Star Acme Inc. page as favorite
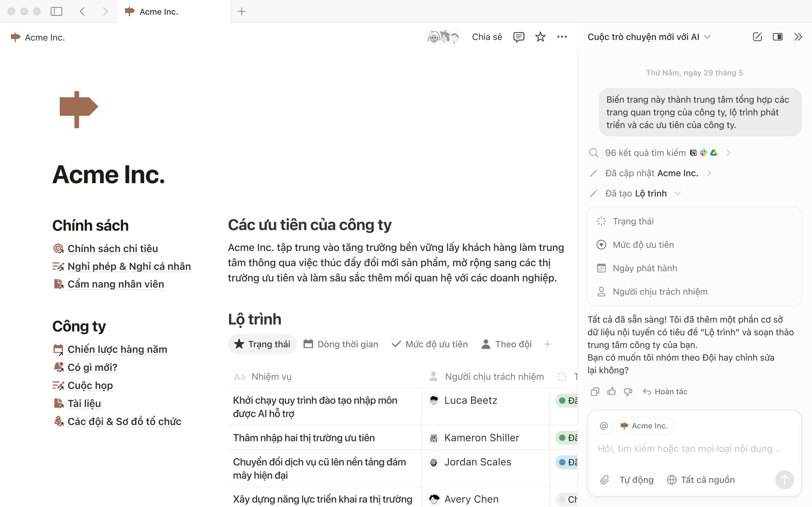 coord(540,37)
